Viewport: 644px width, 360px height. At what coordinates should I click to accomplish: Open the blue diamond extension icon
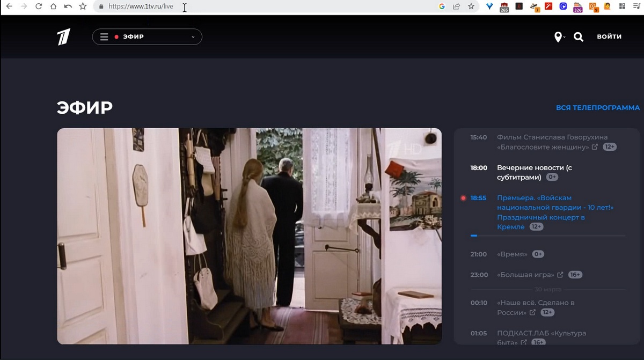pos(489,6)
